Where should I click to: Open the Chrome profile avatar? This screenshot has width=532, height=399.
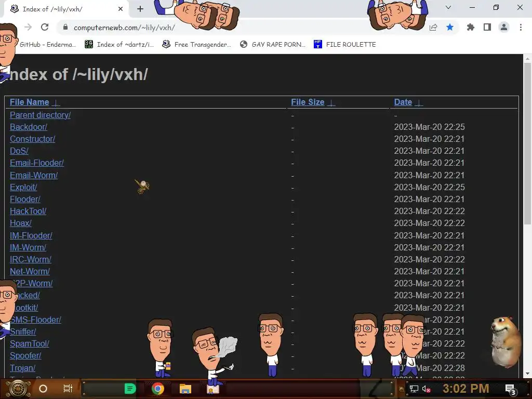point(504,27)
